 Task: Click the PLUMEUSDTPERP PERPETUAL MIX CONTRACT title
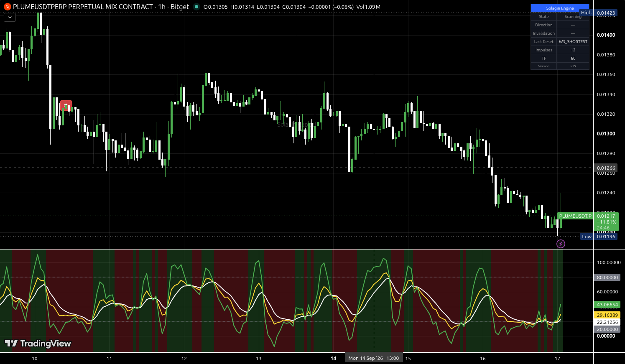pos(83,7)
